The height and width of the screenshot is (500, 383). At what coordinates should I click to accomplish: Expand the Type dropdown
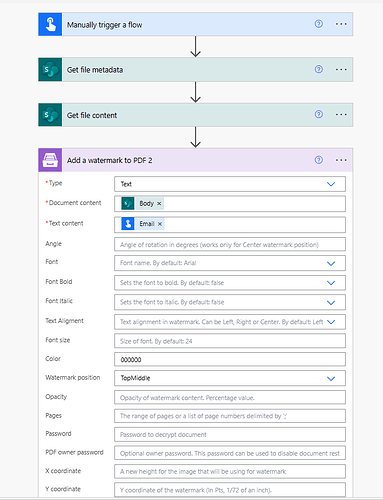[331, 184]
